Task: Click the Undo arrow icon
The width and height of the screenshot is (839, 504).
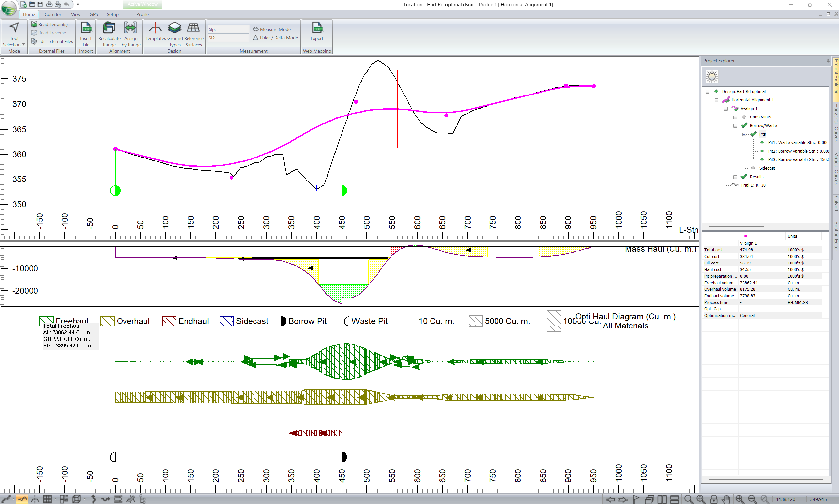Action: [x=67, y=4]
